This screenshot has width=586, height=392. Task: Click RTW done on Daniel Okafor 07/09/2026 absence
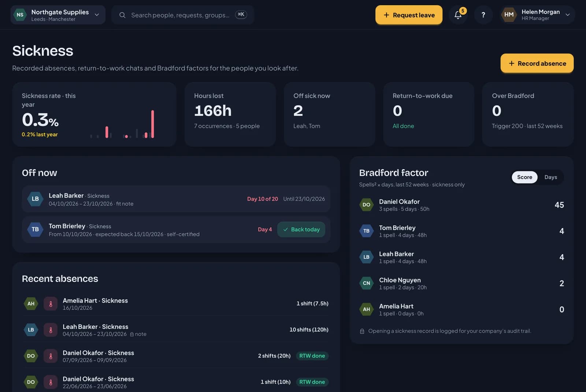(x=312, y=356)
